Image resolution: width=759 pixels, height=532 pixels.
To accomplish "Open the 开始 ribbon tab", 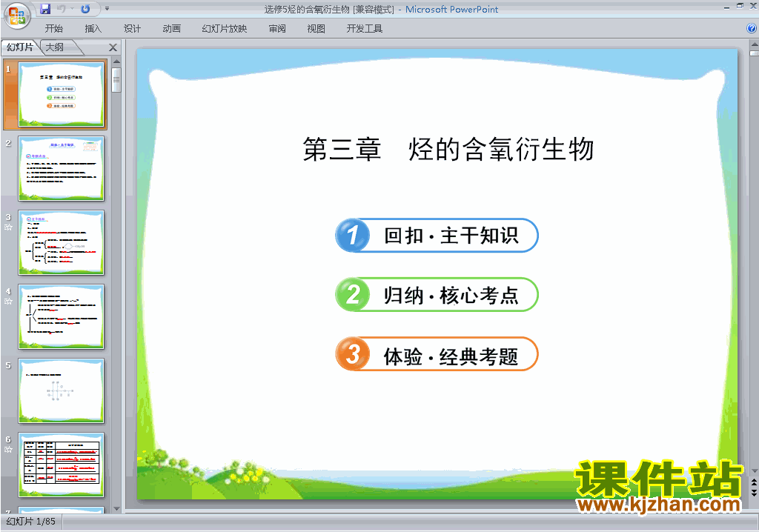I will 53,29.
